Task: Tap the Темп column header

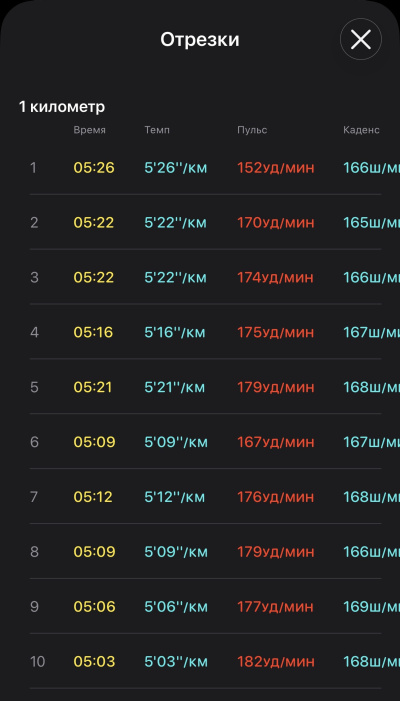Action: (157, 130)
